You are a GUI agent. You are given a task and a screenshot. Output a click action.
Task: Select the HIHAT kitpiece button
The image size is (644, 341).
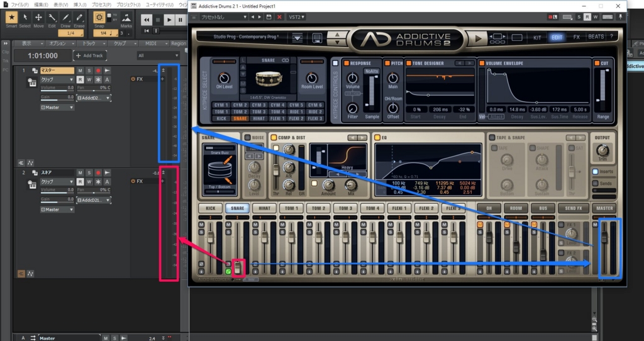[x=258, y=118]
